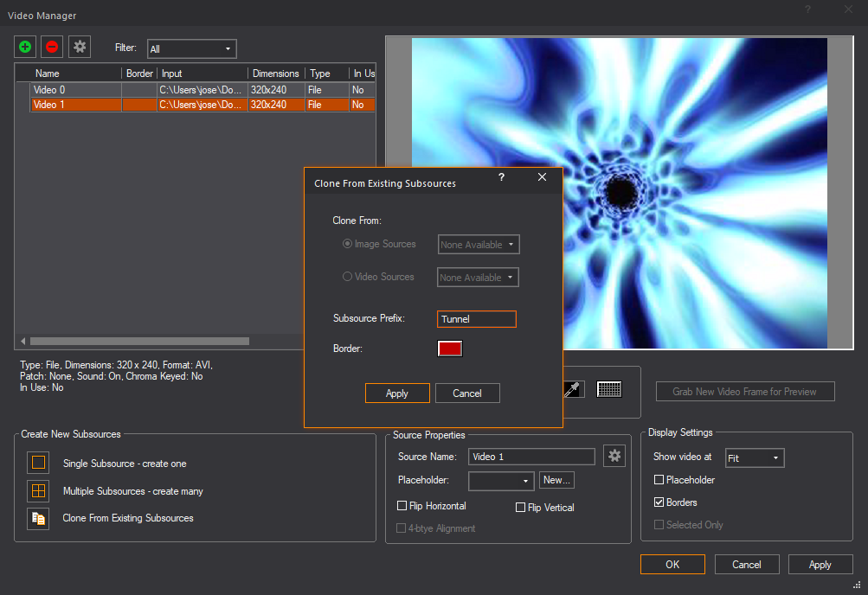Open the Filter dropdown set to All
Screen dimensions: 868x595
(x=191, y=49)
